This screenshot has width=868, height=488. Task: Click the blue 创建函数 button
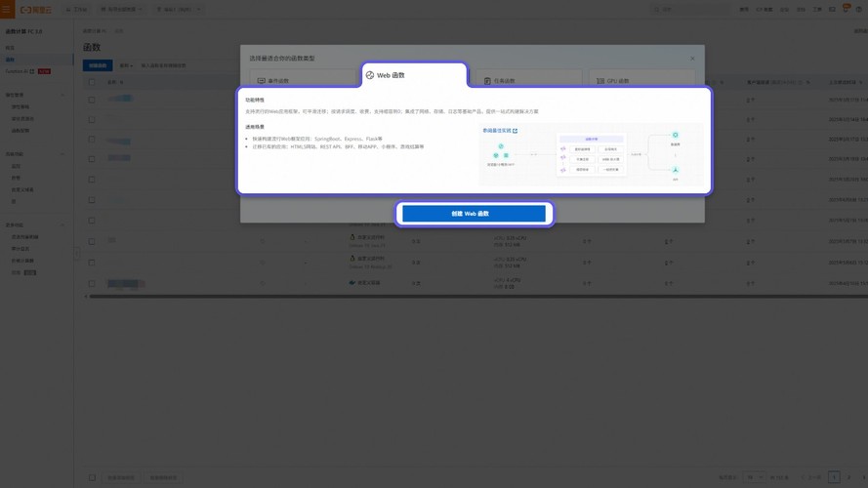(98, 65)
